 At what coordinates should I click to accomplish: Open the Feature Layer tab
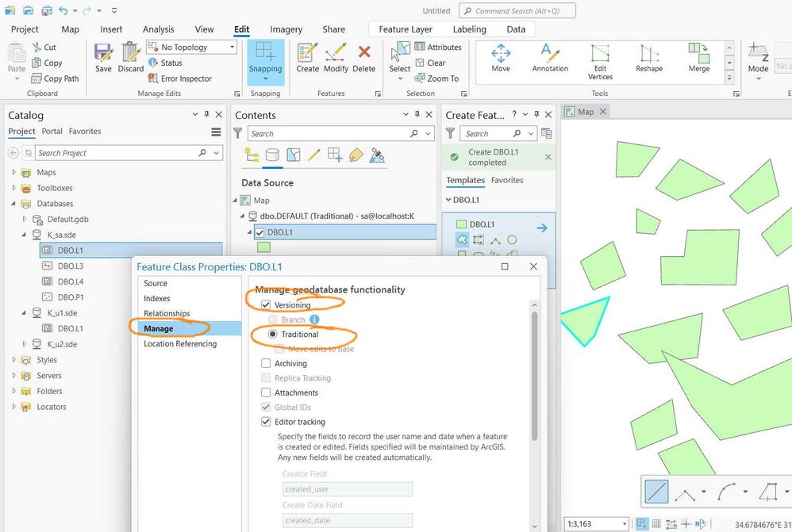point(406,29)
